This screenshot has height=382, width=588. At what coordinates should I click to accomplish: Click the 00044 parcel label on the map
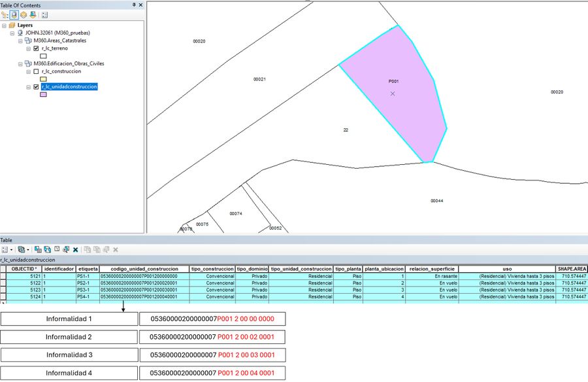tap(437, 201)
